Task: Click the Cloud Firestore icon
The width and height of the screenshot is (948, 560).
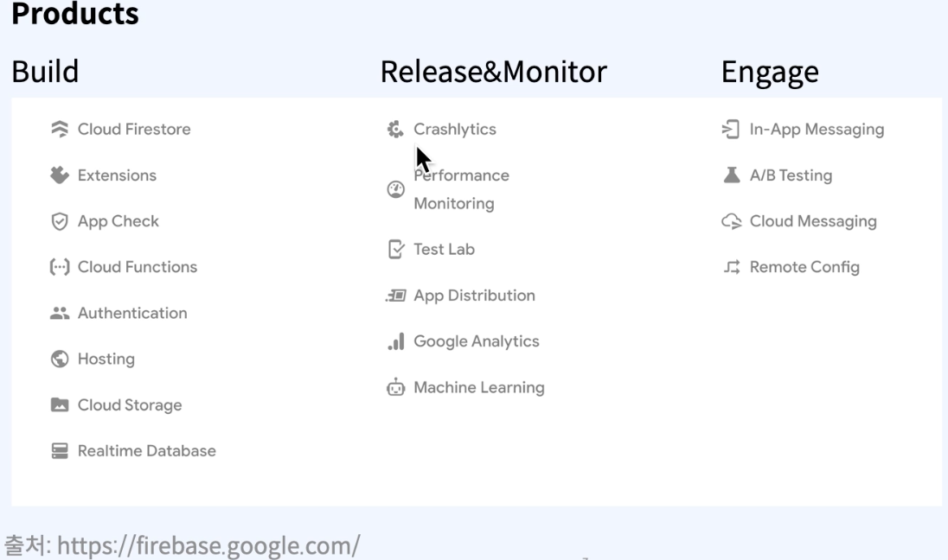Action: tap(59, 130)
